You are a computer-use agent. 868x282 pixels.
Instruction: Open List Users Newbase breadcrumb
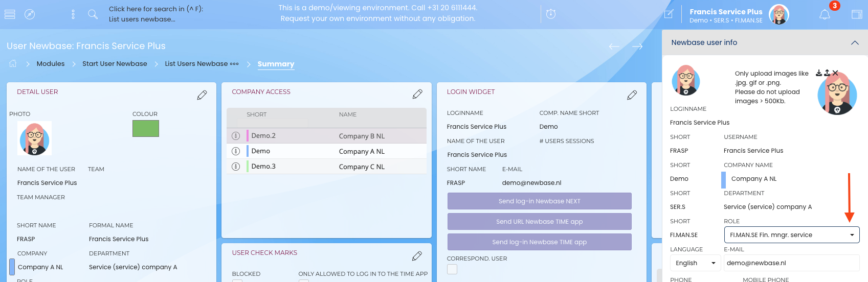tap(196, 64)
